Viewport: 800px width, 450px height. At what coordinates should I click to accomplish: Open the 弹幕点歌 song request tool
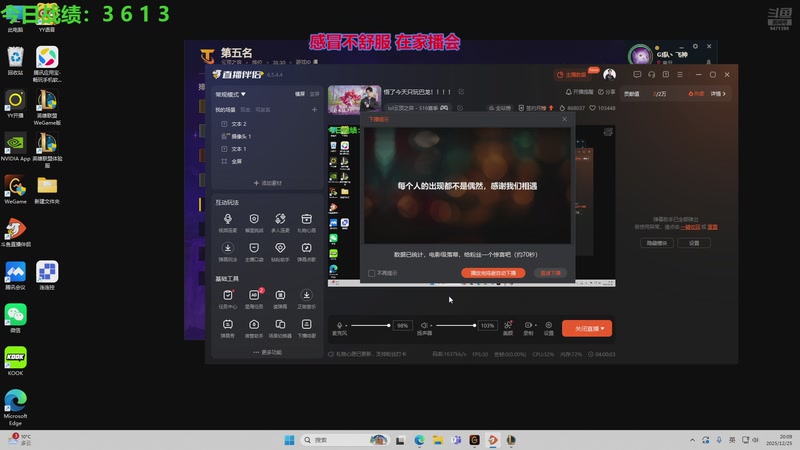[x=306, y=252]
